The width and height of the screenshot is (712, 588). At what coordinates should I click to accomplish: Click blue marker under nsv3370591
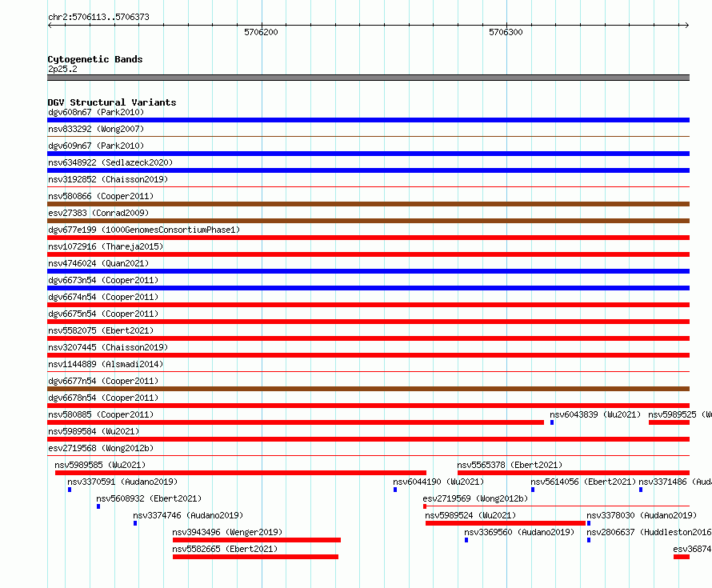pyautogui.click(x=70, y=490)
